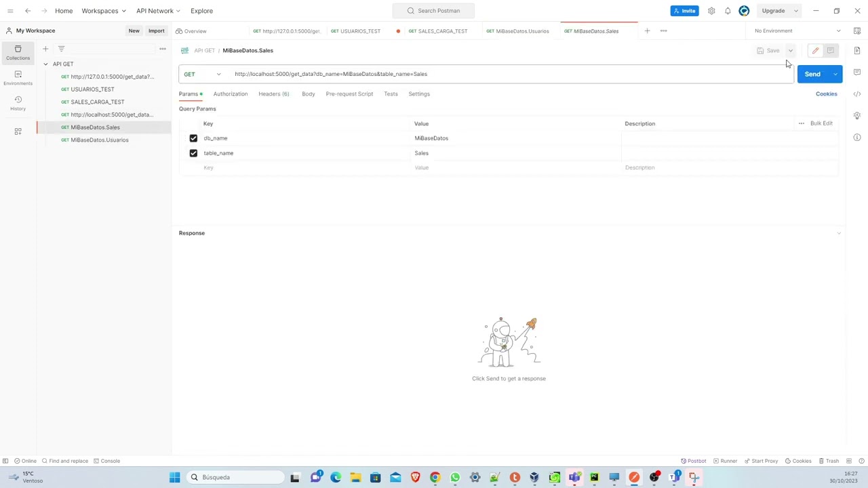
Task: Click the configure workspace sidebar icon
Action: point(18,131)
